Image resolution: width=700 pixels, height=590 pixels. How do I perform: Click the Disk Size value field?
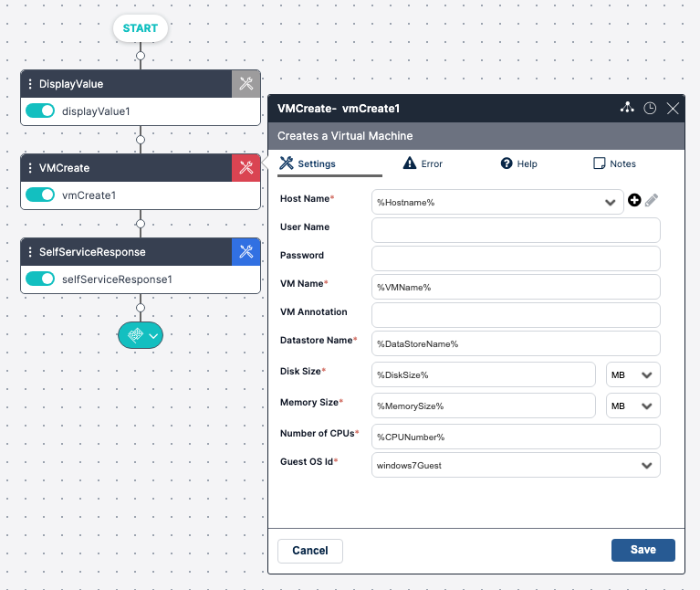(484, 374)
